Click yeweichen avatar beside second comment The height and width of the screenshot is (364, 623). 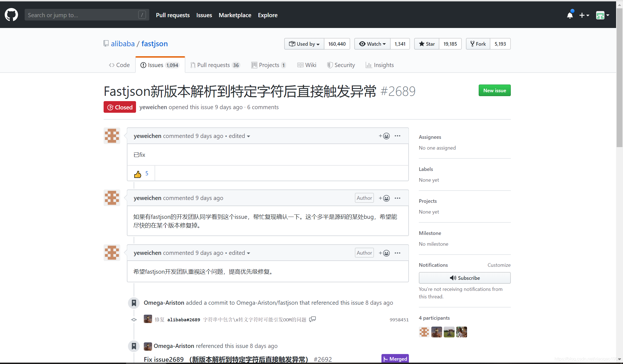coord(112,198)
